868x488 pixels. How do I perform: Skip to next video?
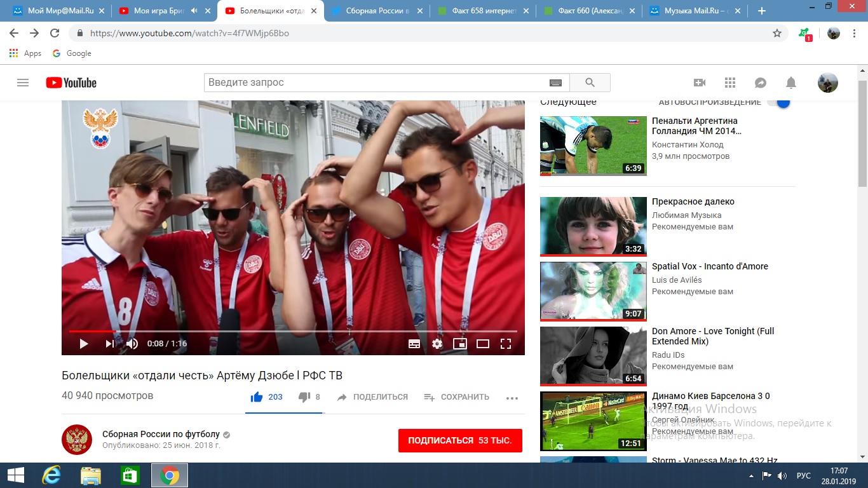click(x=109, y=344)
